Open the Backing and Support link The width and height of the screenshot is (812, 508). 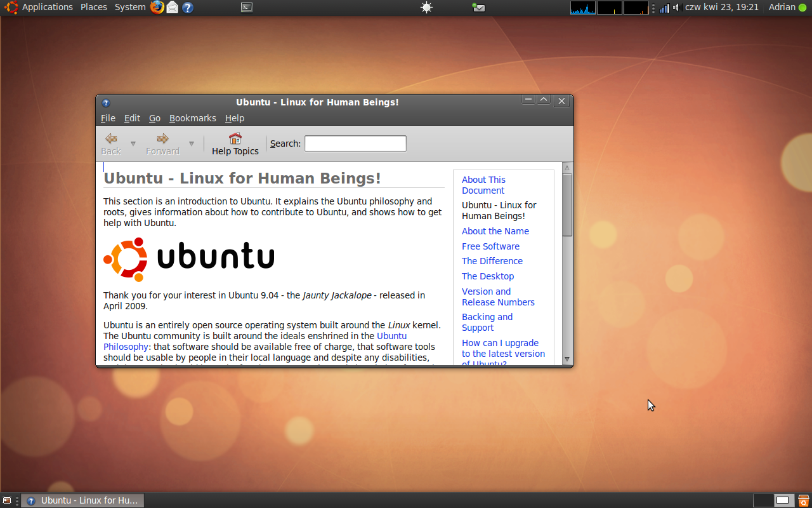coord(487,322)
